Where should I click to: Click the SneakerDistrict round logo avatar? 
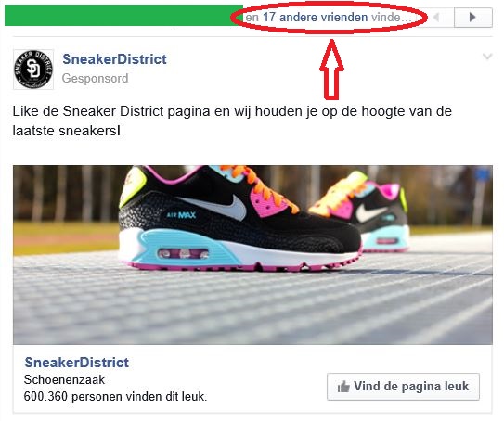click(33, 70)
